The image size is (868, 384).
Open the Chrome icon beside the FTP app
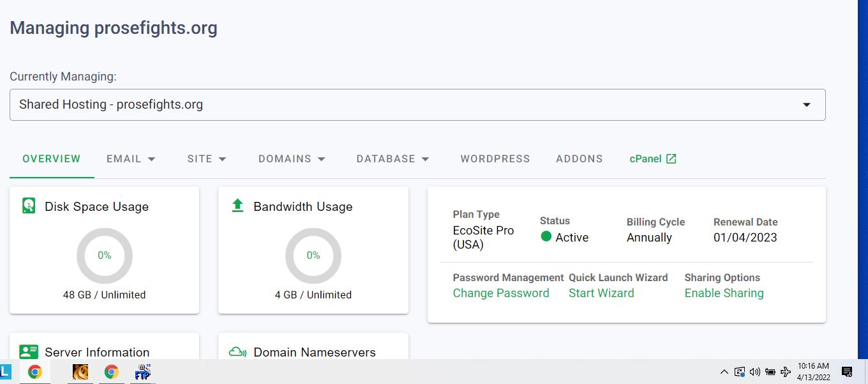(x=112, y=372)
